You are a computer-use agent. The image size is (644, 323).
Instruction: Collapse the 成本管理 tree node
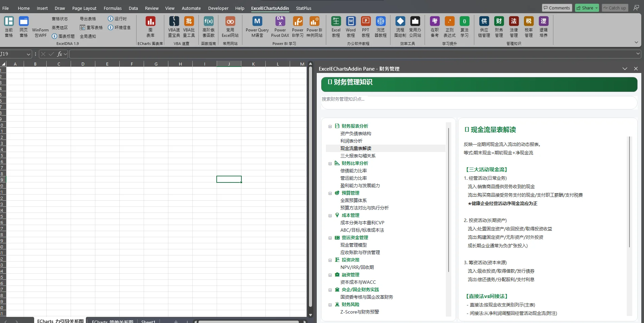pos(330,216)
